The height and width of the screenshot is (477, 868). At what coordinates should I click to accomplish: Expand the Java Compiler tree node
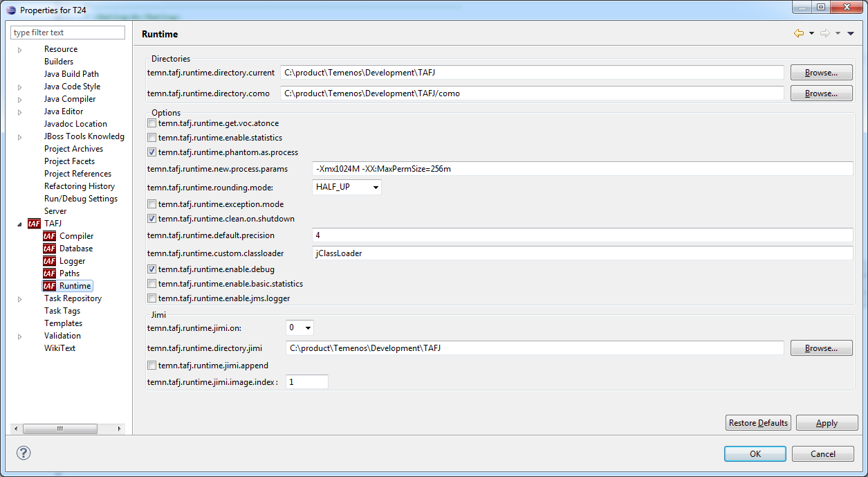pyautogui.click(x=20, y=100)
